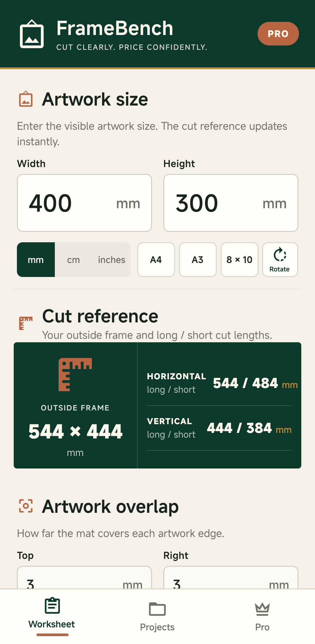Tap the large ruler icon above Outside Frame

click(x=75, y=374)
